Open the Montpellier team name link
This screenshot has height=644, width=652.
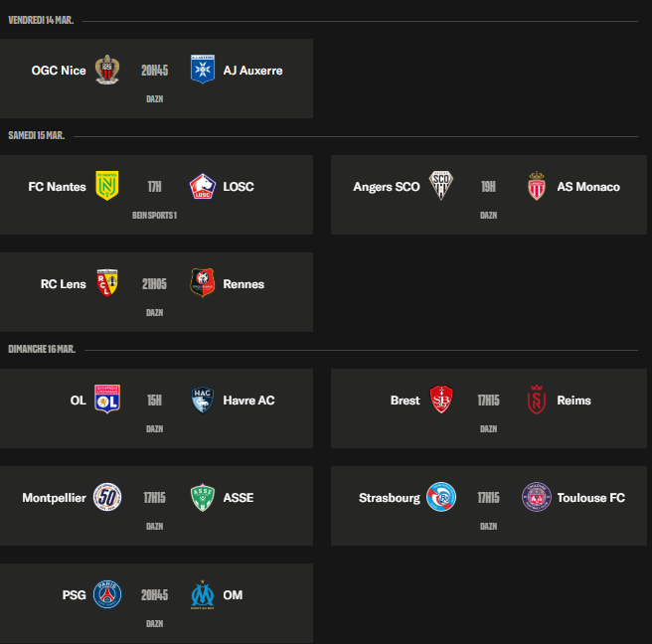[54, 497]
